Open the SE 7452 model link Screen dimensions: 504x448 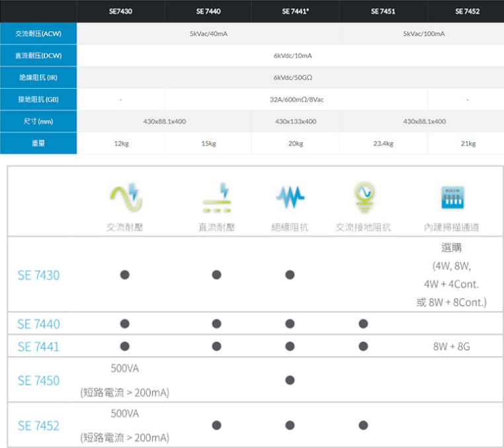(38, 426)
